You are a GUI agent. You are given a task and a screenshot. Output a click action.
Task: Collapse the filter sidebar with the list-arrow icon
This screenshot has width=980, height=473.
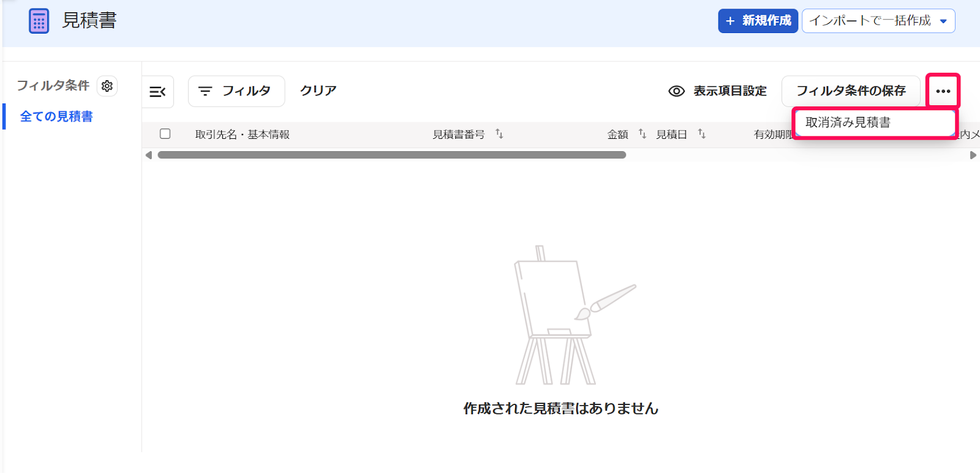(158, 92)
